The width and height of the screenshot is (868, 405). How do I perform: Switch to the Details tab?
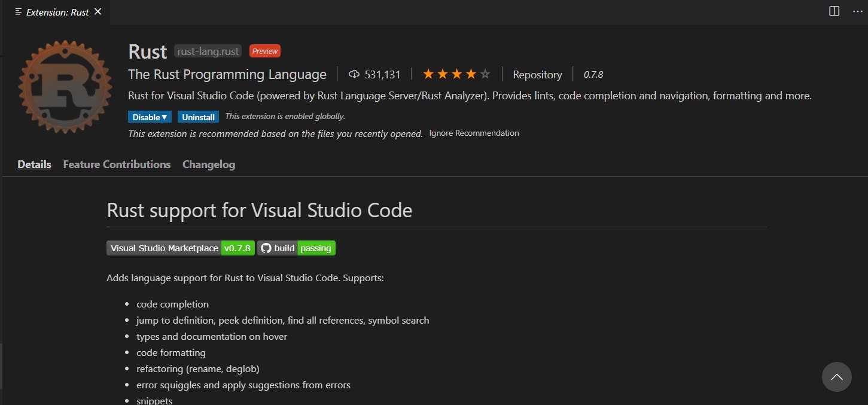point(34,165)
